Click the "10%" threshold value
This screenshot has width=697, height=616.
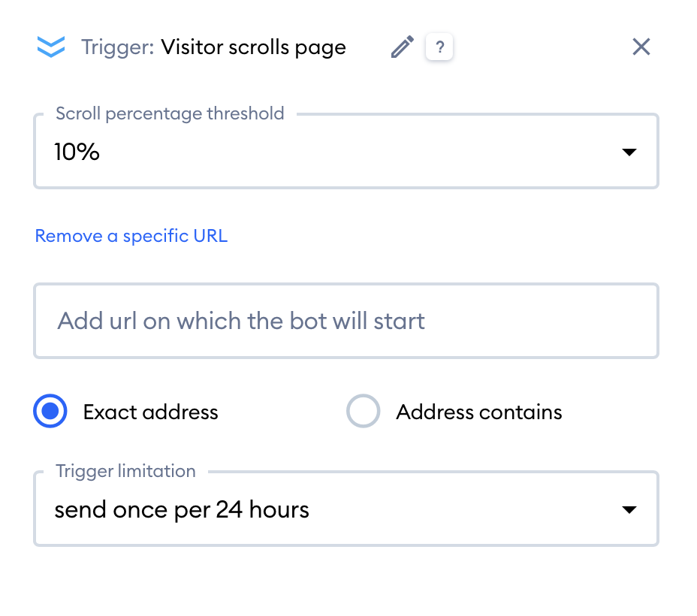(77, 152)
